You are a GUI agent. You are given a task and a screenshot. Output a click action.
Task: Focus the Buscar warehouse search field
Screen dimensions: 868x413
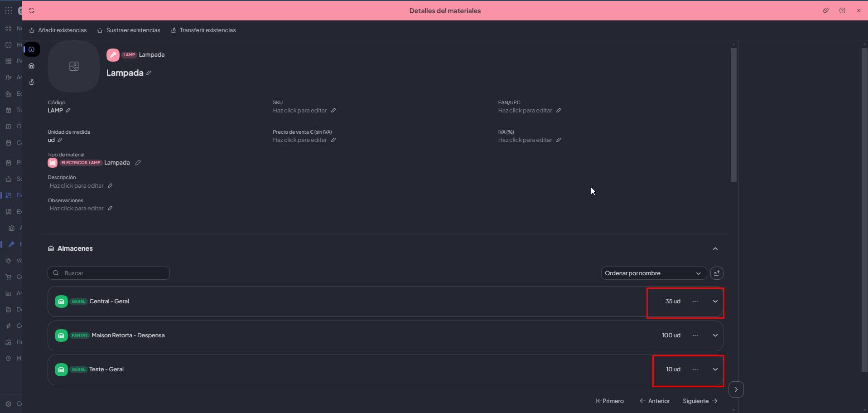pyautogui.click(x=109, y=273)
